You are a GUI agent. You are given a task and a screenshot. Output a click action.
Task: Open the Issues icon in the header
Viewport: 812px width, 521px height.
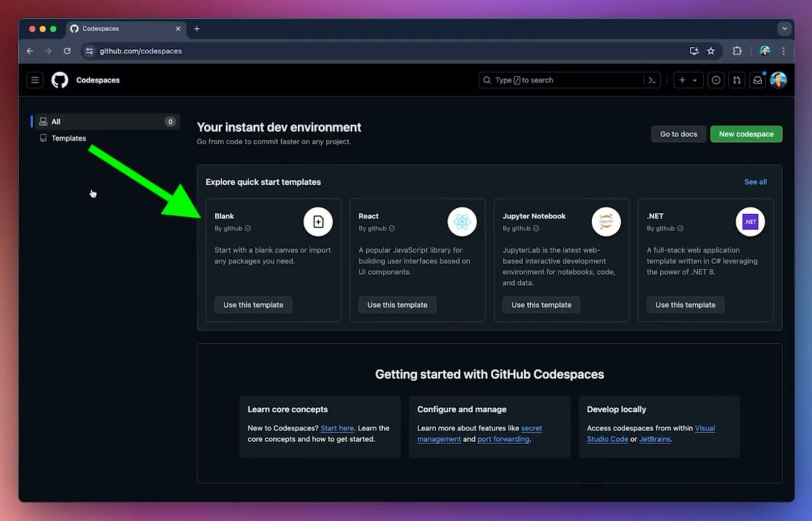point(716,80)
